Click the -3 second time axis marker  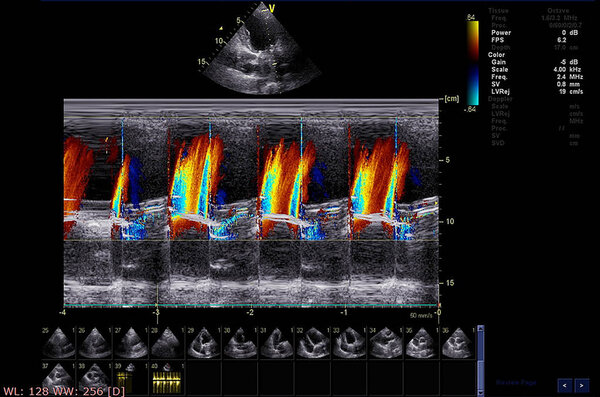click(156, 312)
